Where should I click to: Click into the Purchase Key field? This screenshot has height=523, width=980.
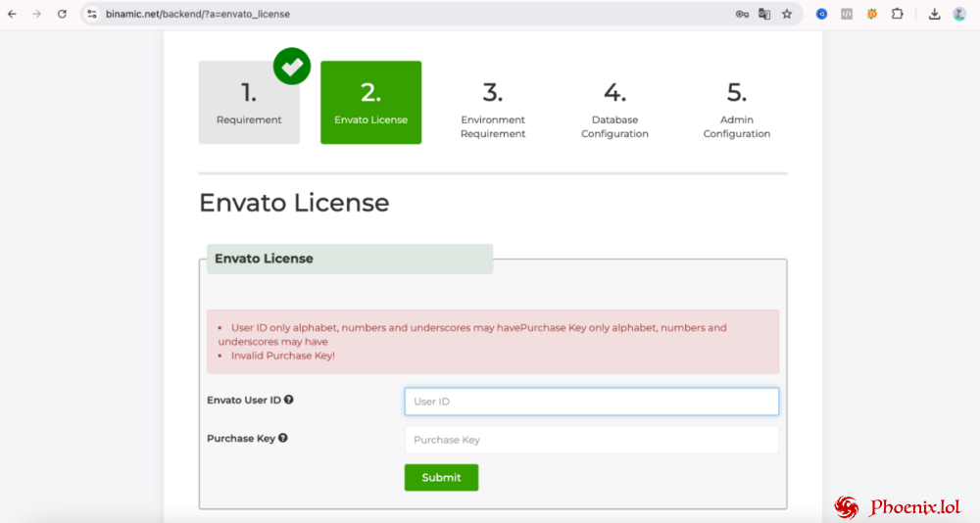pos(591,440)
